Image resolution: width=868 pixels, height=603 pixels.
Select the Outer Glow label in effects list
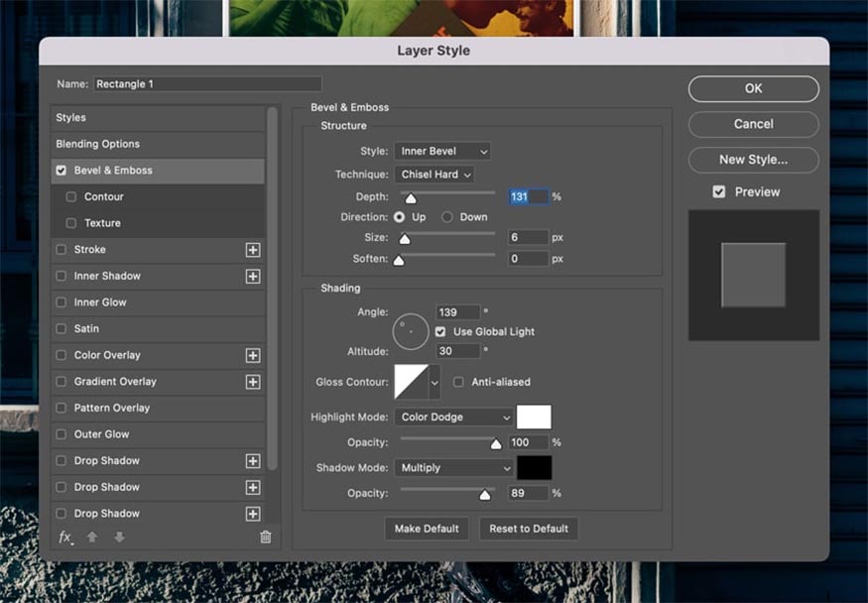[101, 434]
